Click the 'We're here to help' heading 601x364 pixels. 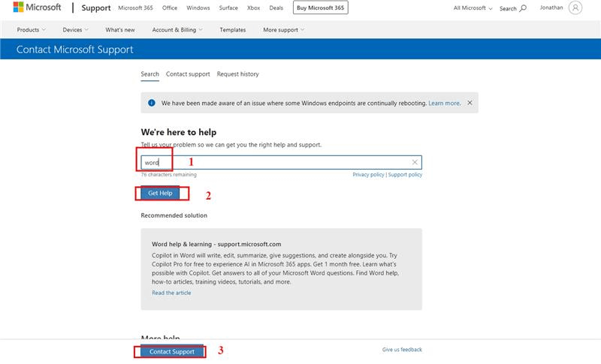pos(179,132)
